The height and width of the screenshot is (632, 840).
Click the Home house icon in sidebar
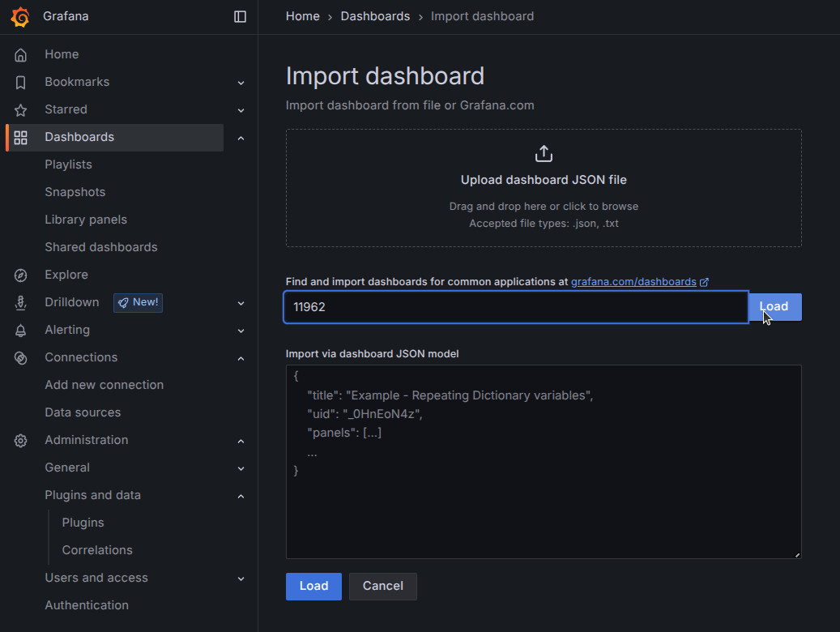[x=20, y=54]
